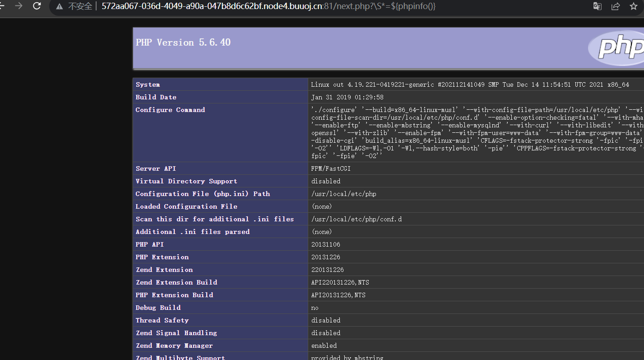Select Jan 31 2019 01:29:58 value

(x=347, y=97)
